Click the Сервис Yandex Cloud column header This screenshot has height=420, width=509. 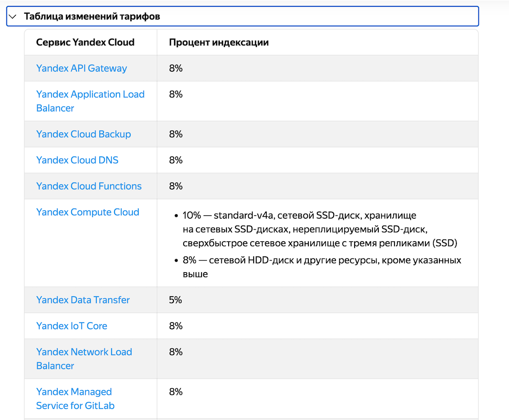point(85,42)
